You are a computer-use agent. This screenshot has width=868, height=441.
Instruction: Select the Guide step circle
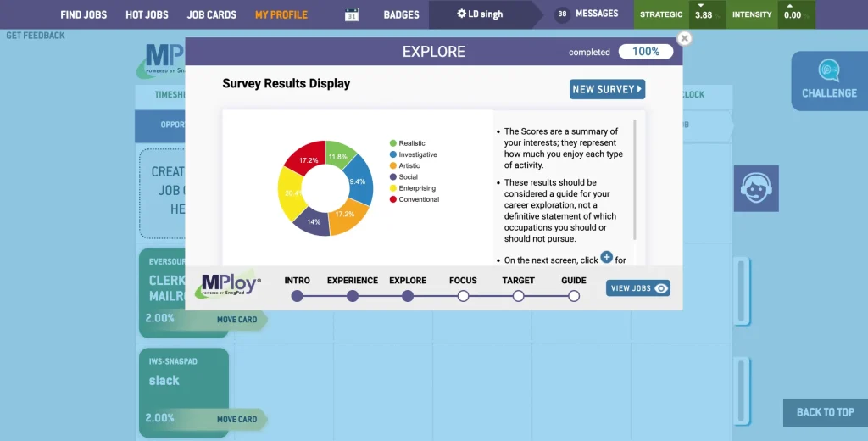coord(574,296)
